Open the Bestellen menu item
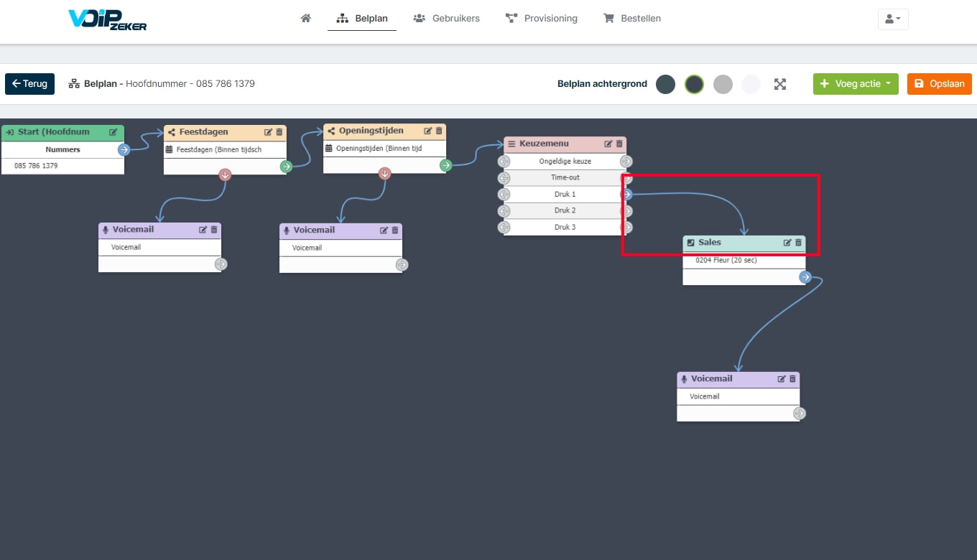The image size is (977, 560). (632, 18)
